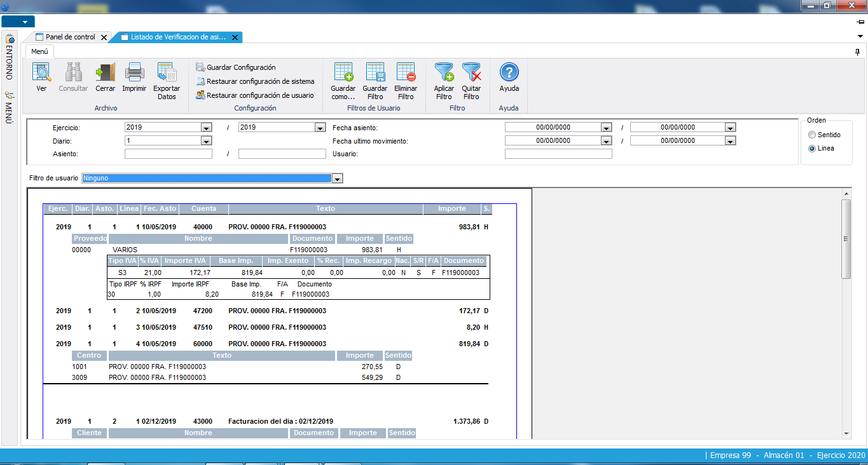Click the report vertical scrollbar thumb
This screenshot has height=465, width=868.
click(846, 239)
